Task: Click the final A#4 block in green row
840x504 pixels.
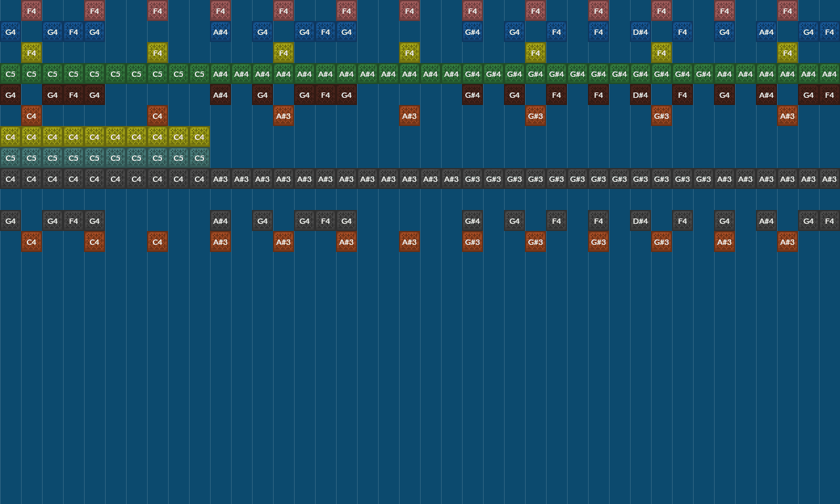Action: 829,73
